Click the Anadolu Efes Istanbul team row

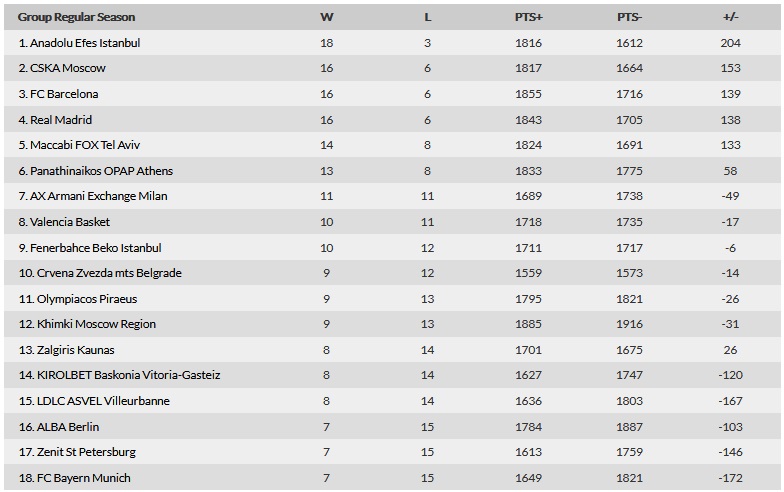click(392, 43)
